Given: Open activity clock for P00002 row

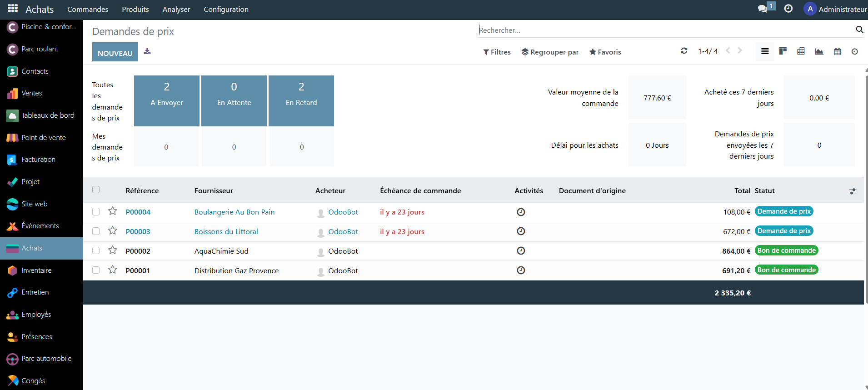Looking at the screenshot, I should 521,251.
